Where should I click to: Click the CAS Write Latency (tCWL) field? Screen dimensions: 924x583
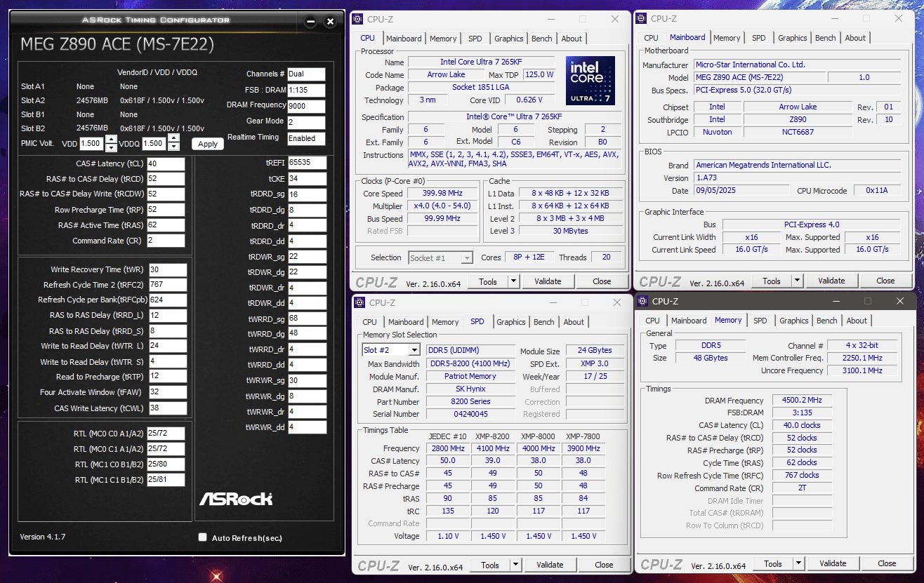pos(168,408)
